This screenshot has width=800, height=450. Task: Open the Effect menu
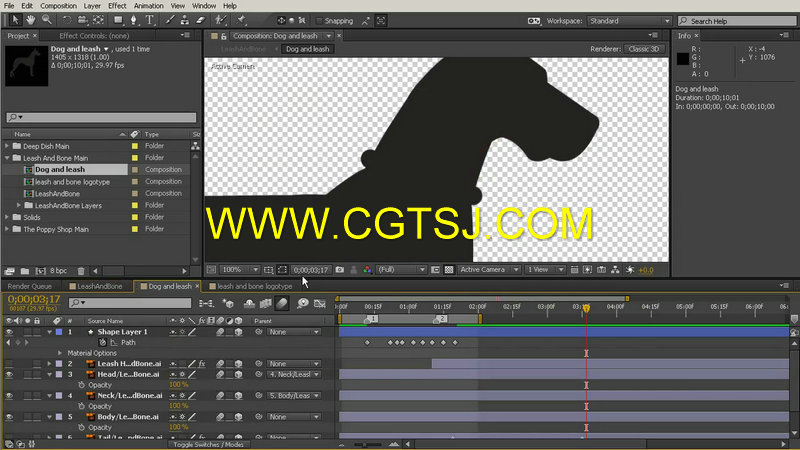pos(117,6)
